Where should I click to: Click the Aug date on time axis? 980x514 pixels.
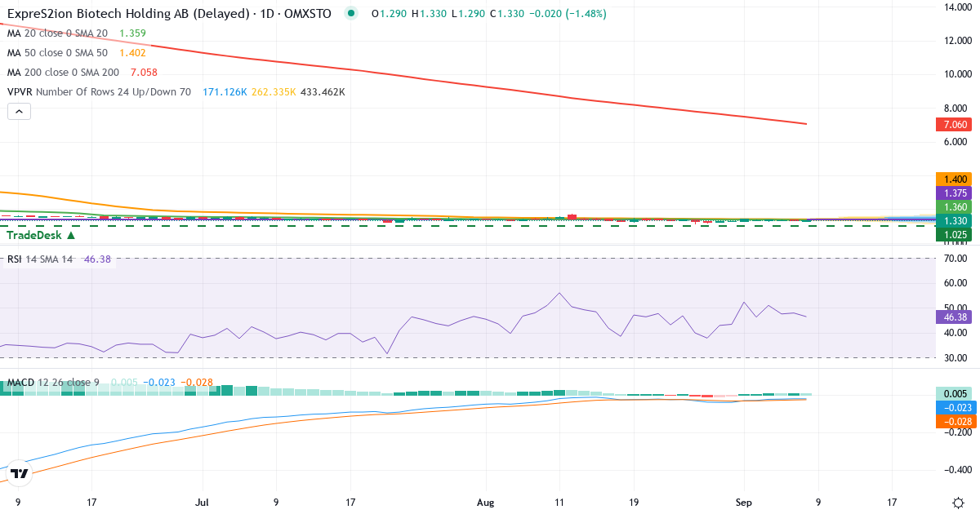tap(486, 503)
